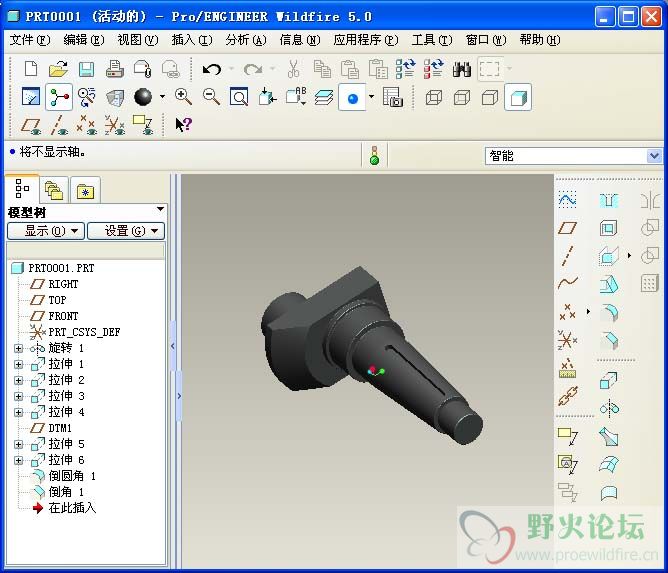Create a datum plane from right toolbar

(567, 228)
